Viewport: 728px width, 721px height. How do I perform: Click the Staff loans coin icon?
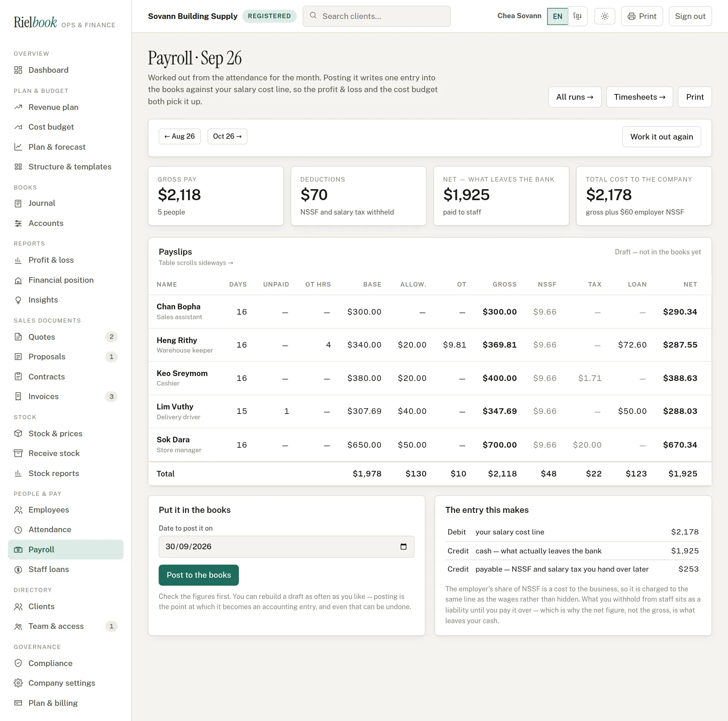(x=18, y=569)
